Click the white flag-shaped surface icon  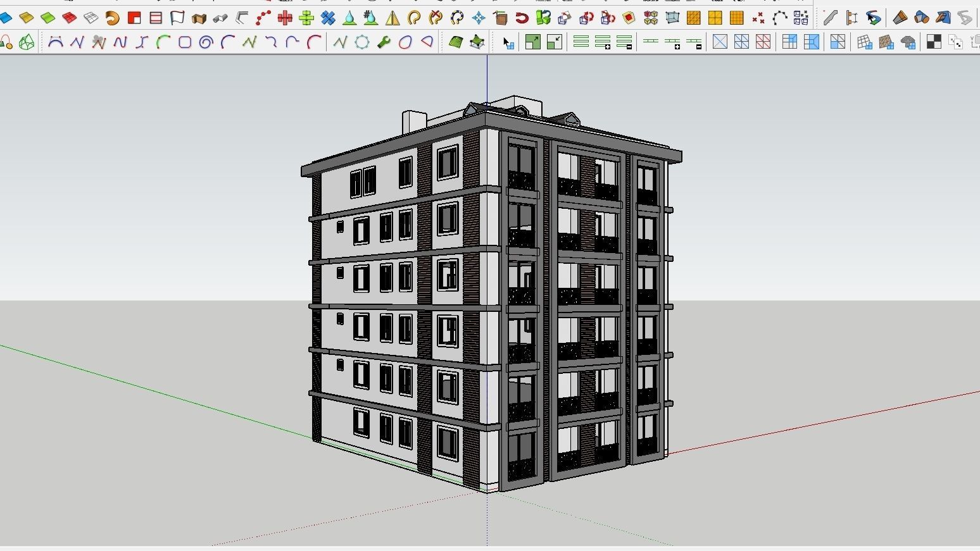point(177,18)
